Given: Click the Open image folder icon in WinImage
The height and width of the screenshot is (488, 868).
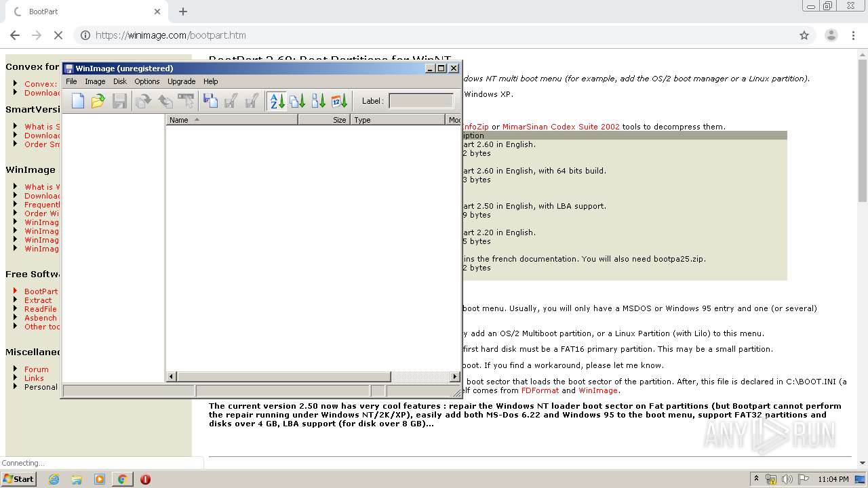Looking at the screenshot, I should (98, 101).
